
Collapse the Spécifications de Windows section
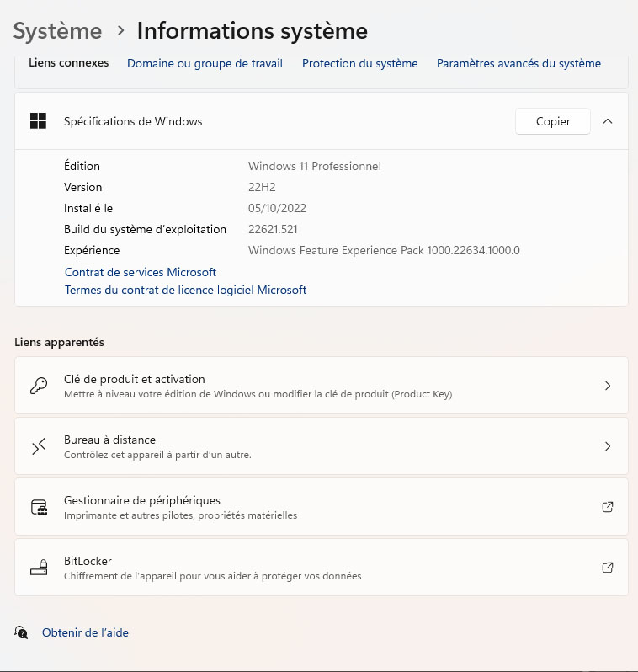click(608, 121)
